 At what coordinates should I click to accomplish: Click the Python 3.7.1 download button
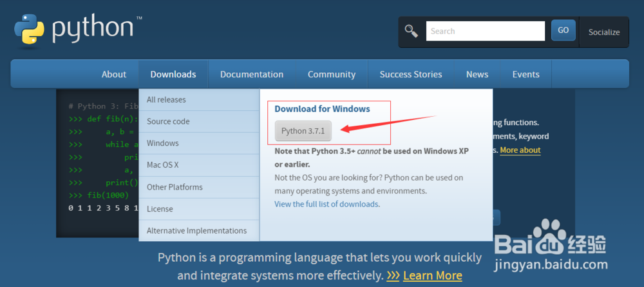pos(303,131)
